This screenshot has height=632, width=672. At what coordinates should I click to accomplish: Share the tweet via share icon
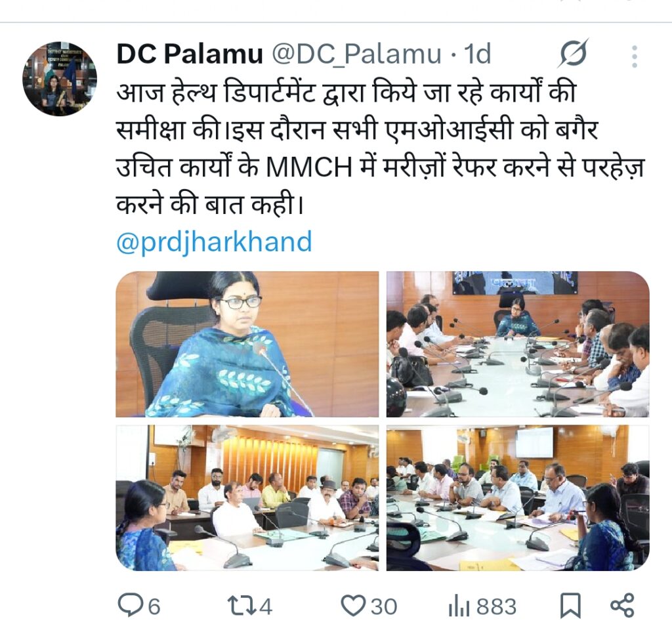tap(622, 606)
